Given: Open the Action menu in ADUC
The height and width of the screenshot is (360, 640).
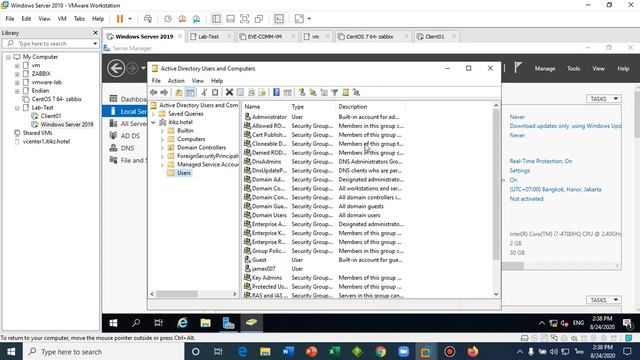Looking at the screenshot, I should click(x=176, y=81).
